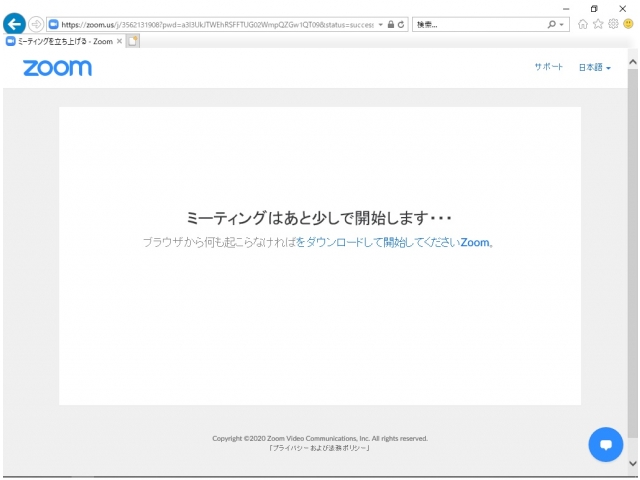The image size is (640, 480).
Task: Restore down the browser window
Action: click(594, 9)
